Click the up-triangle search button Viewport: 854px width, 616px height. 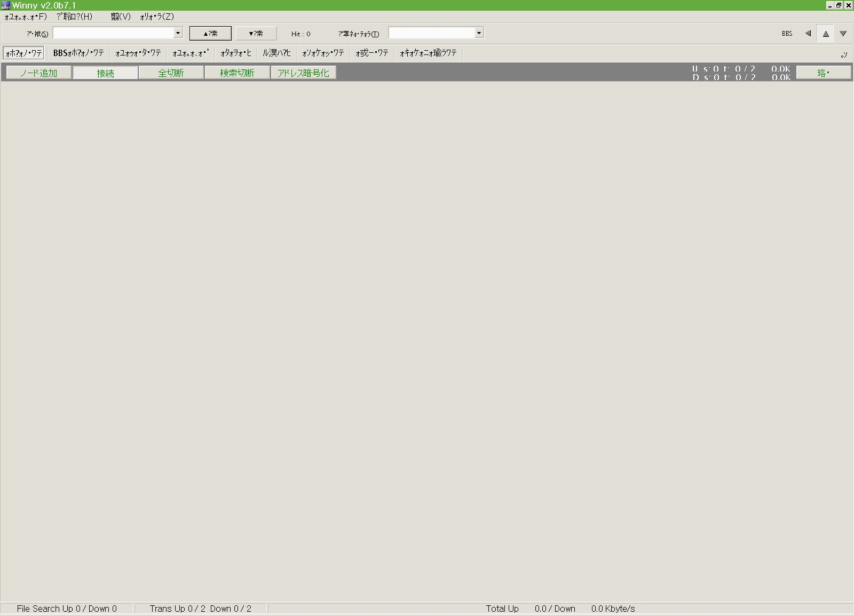210,33
